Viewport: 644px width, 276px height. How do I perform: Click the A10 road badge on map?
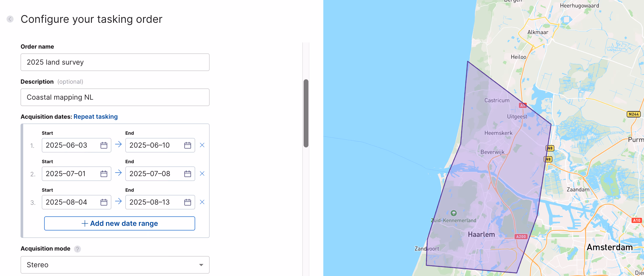tap(637, 220)
